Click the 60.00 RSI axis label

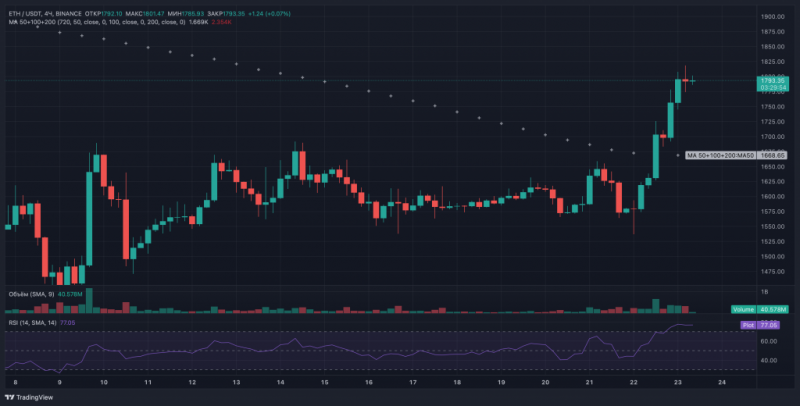[769, 341]
